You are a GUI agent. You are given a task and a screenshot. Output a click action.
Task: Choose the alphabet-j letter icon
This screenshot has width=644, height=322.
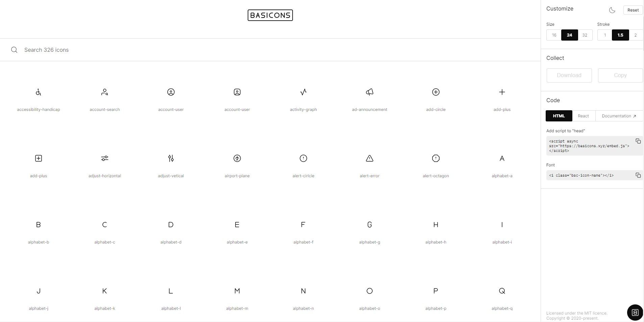coord(39,291)
